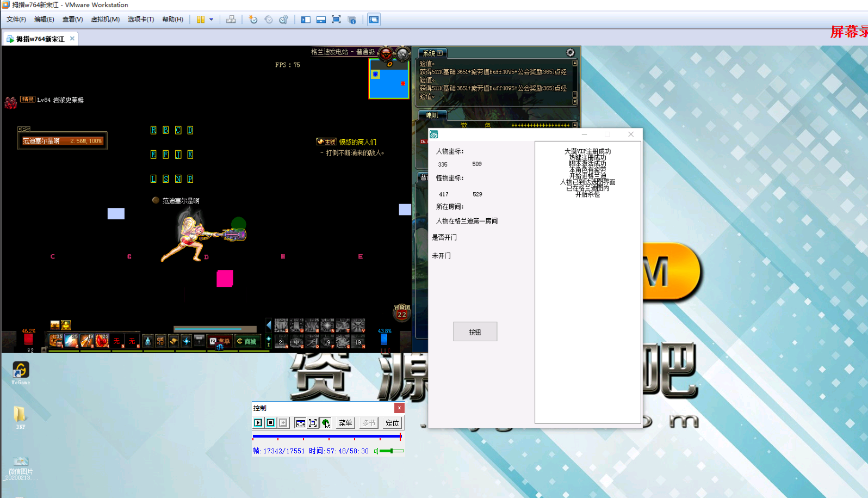Click the play button in 控制 panel
This screenshot has height=498, width=868.
click(258, 423)
